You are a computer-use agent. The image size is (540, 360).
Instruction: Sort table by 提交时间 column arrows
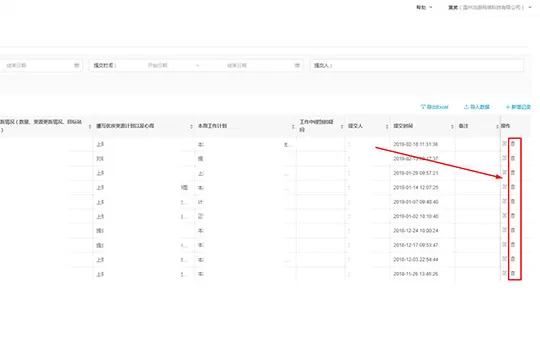pyautogui.click(x=452, y=127)
